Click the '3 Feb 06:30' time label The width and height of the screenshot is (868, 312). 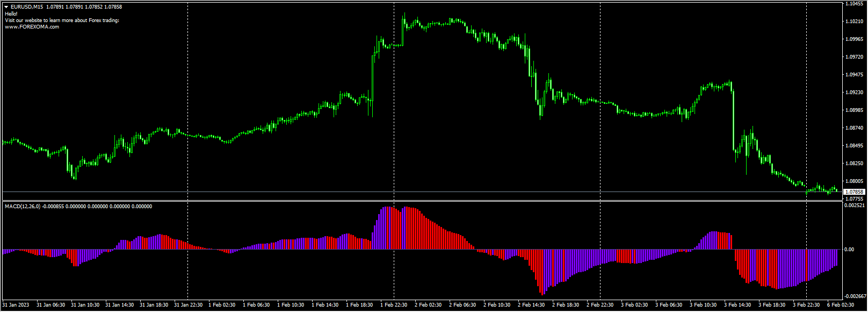click(x=669, y=305)
